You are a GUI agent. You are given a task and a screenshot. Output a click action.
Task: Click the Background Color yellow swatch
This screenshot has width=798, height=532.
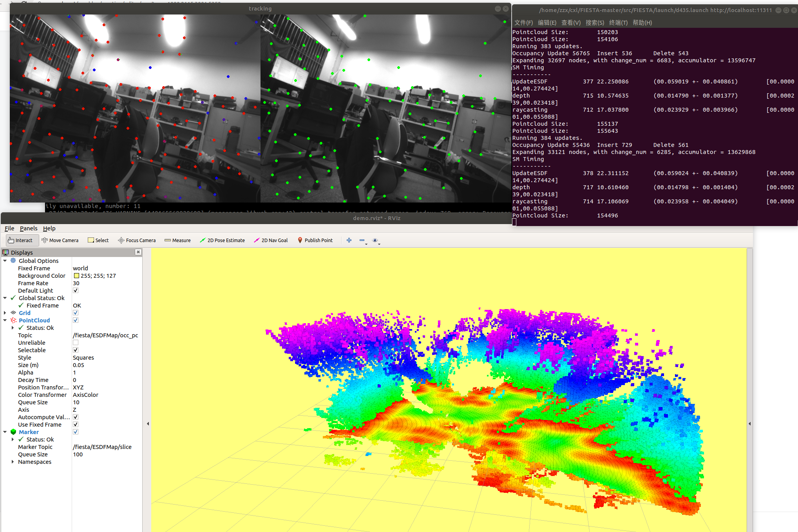76,275
